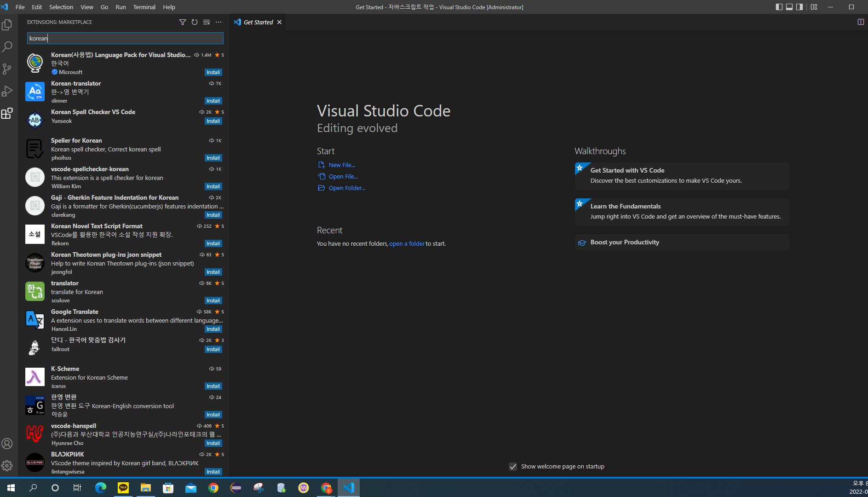Image resolution: width=868 pixels, height=497 pixels.
Task: Select the Get Started editor tab
Action: click(258, 22)
